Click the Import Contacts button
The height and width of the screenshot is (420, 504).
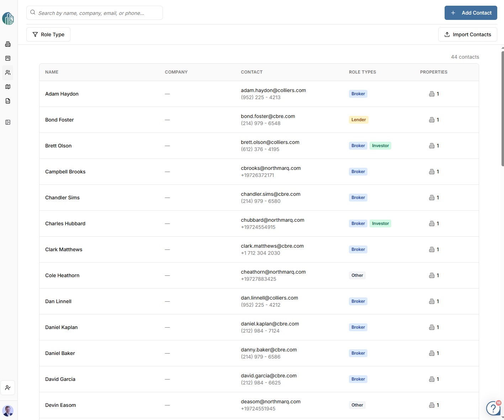pos(467,34)
